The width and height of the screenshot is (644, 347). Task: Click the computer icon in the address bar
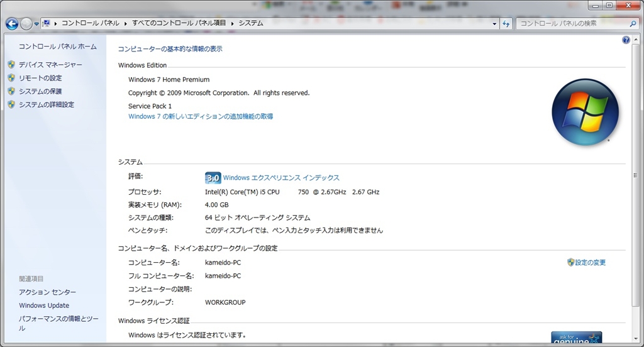point(47,23)
